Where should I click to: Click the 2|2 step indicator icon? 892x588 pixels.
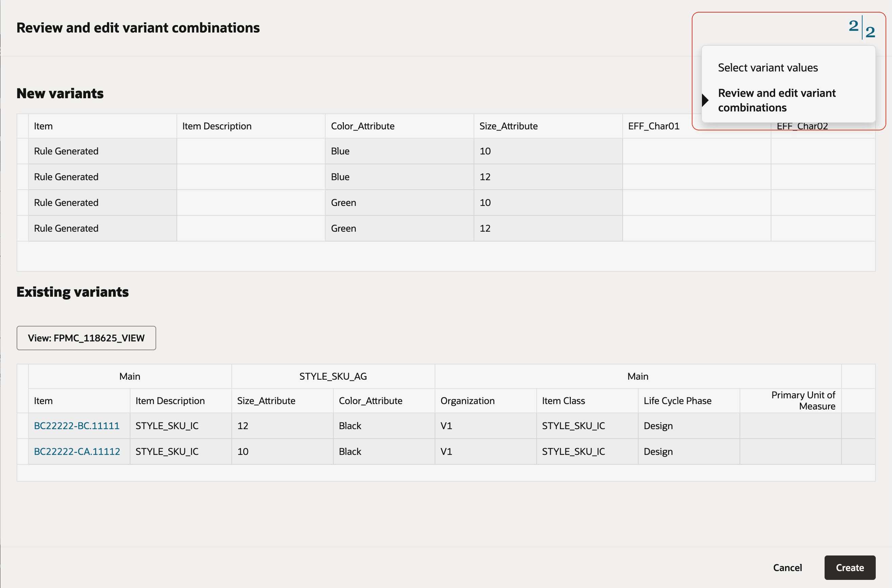[x=862, y=28]
